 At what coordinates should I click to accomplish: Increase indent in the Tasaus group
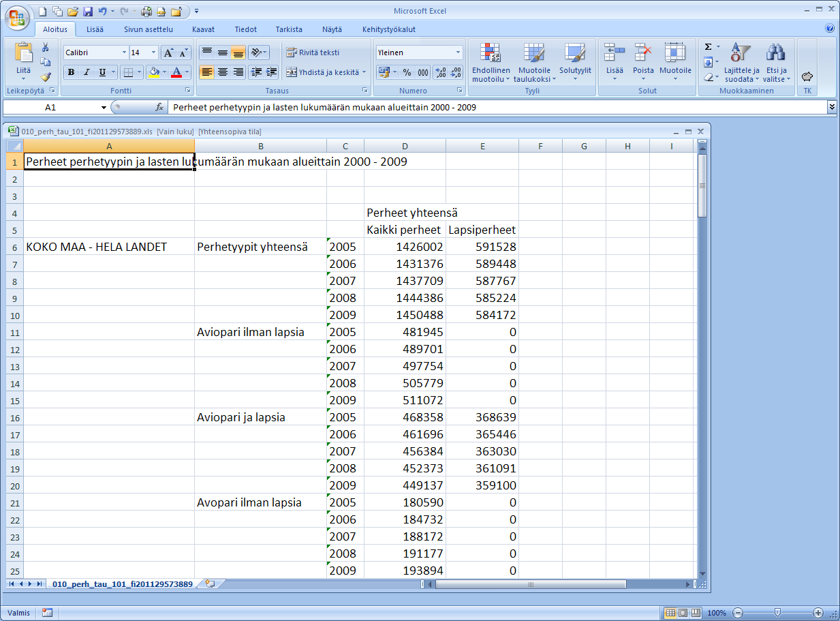pyautogui.click(x=271, y=72)
